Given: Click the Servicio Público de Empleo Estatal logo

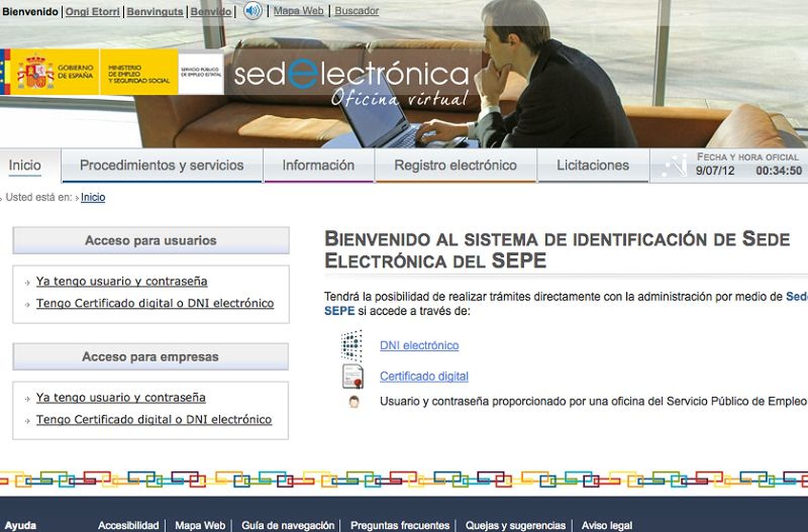Looking at the screenshot, I should point(200,72).
